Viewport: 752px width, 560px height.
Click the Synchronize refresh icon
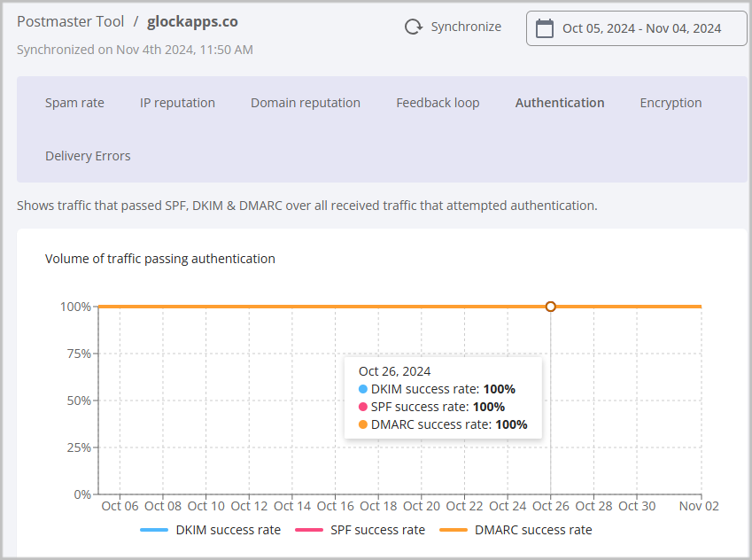413,27
